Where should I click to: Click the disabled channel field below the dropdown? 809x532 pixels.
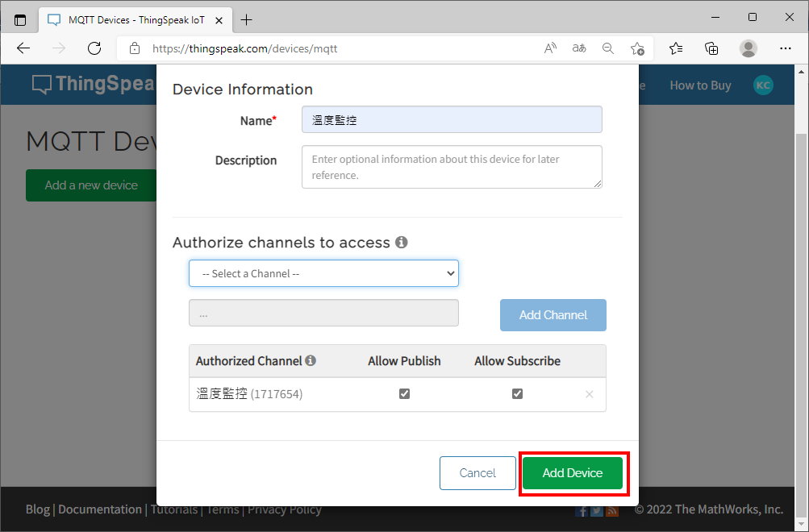(323, 313)
